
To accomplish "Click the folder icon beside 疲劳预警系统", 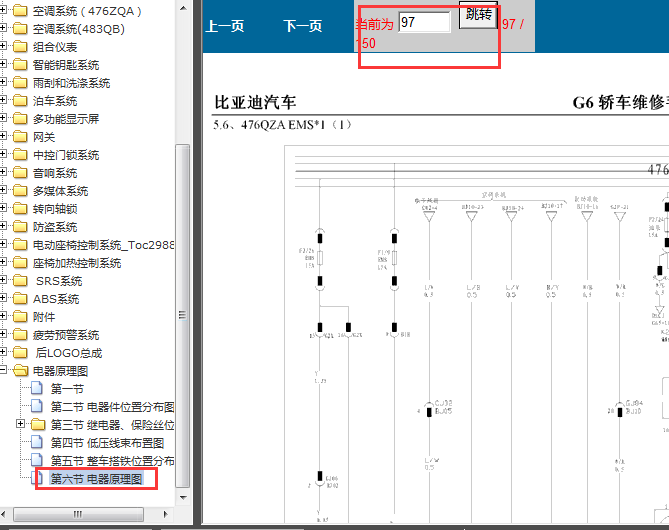I will point(20,335).
